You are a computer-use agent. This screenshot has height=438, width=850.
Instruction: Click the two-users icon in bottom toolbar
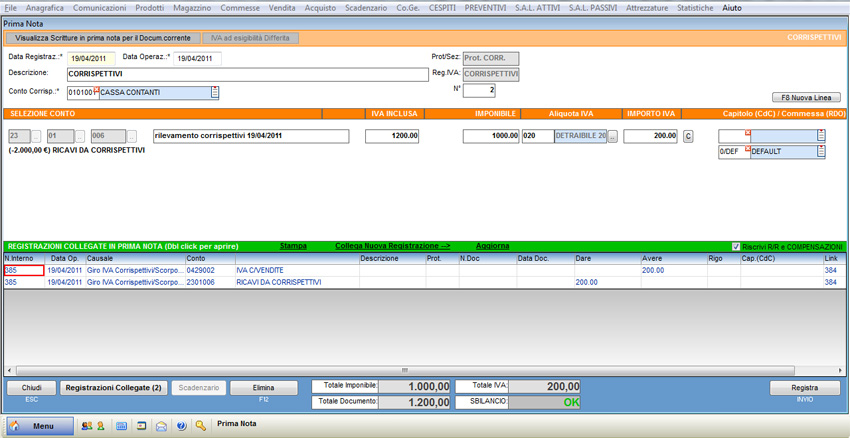[86, 426]
